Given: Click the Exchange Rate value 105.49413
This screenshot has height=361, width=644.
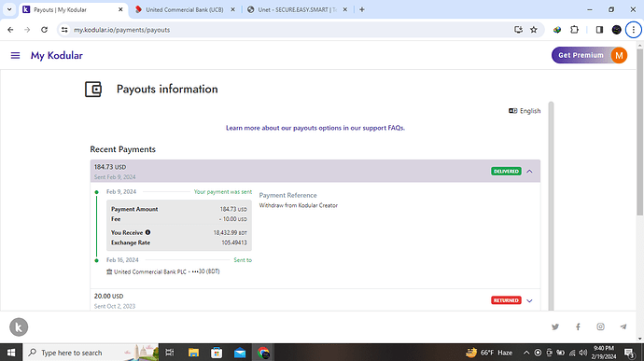Looking at the screenshot, I should 234,243.
